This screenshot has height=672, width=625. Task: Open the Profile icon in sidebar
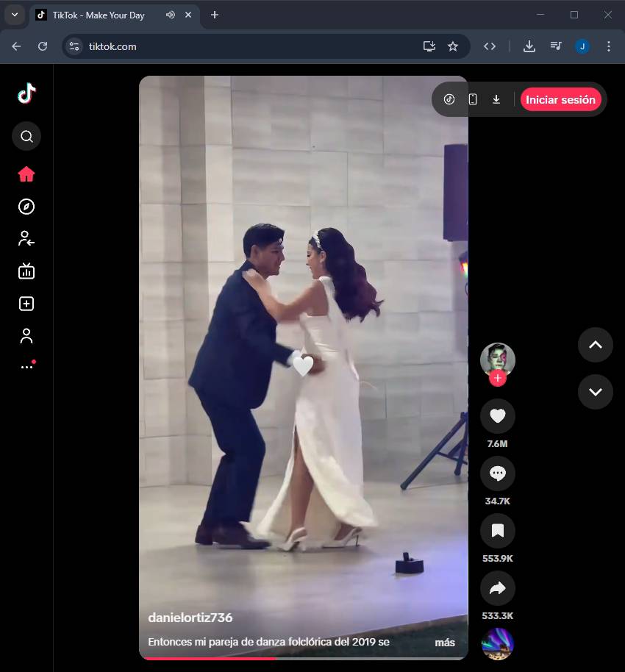click(x=26, y=336)
